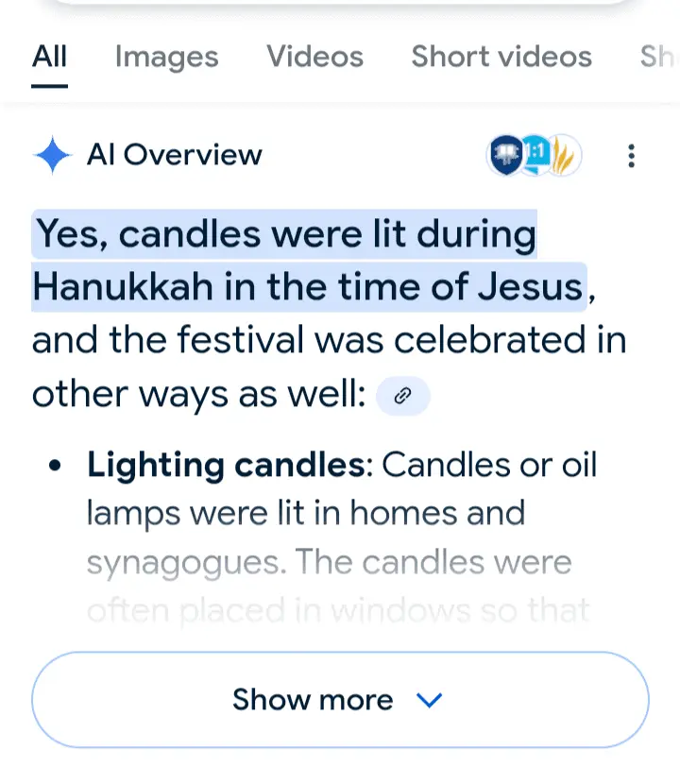Open the three-dot AI Overview options menu
Image resolution: width=680 pixels, height=784 pixels.
(631, 156)
